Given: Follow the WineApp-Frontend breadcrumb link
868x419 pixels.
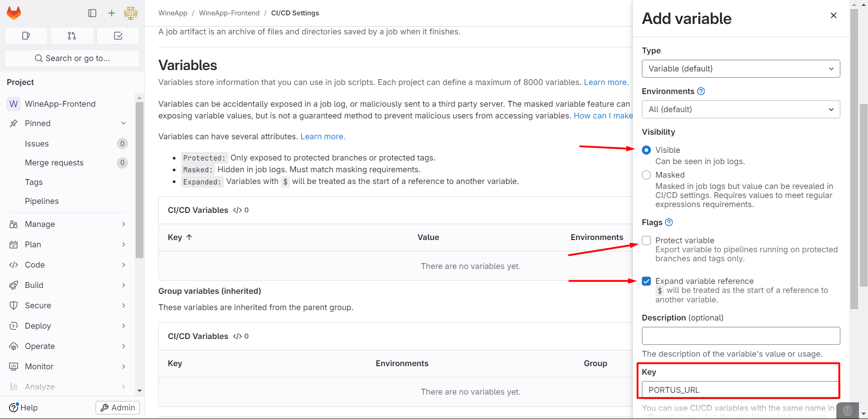Looking at the screenshot, I should [x=229, y=13].
